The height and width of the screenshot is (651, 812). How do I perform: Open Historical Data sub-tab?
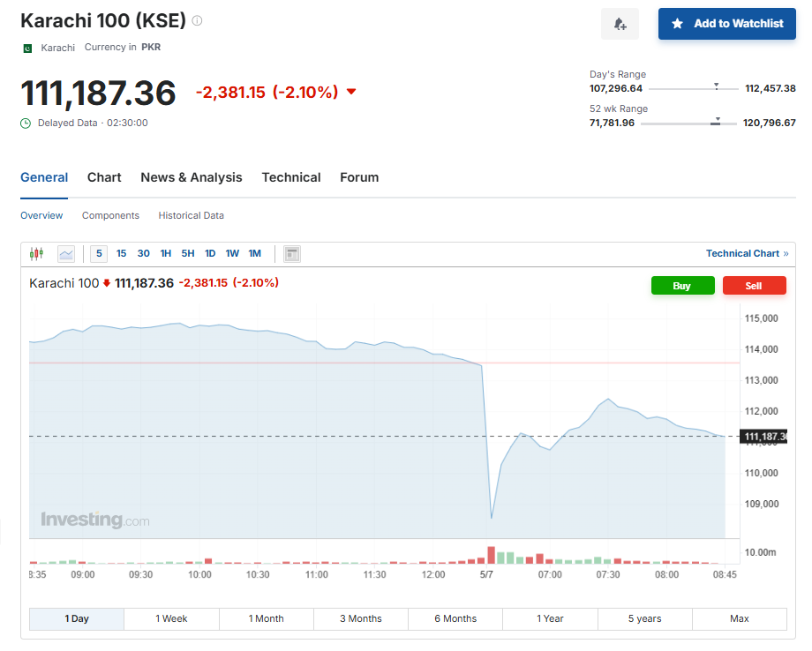192,216
